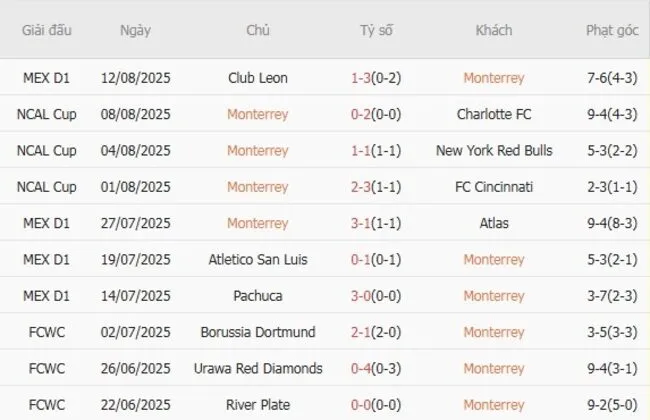Click the 1-3 score for Club Leon match

pos(363,78)
